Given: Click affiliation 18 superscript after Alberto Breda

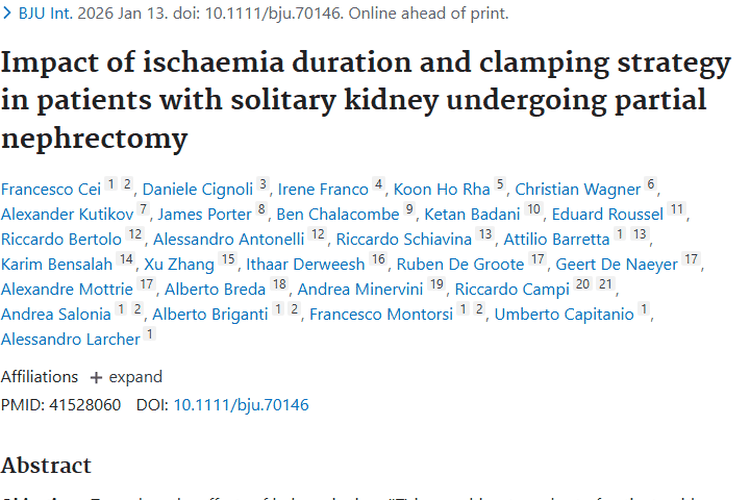Looking at the screenshot, I should click(279, 285).
